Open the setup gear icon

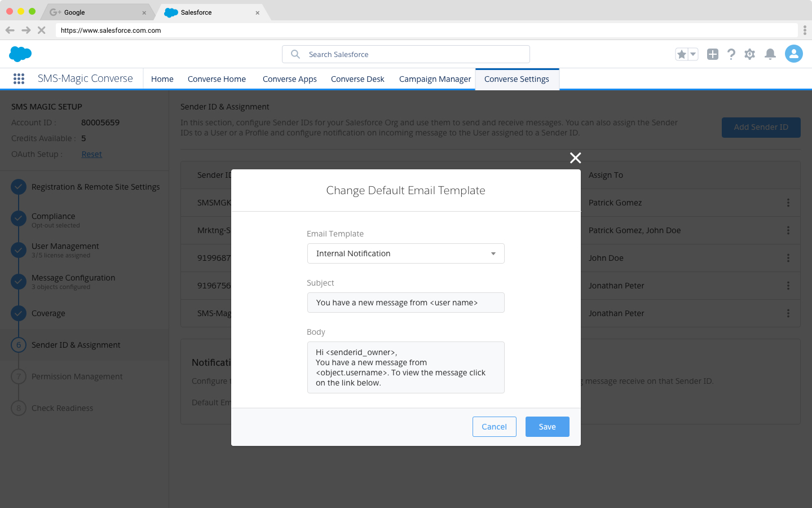(749, 54)
